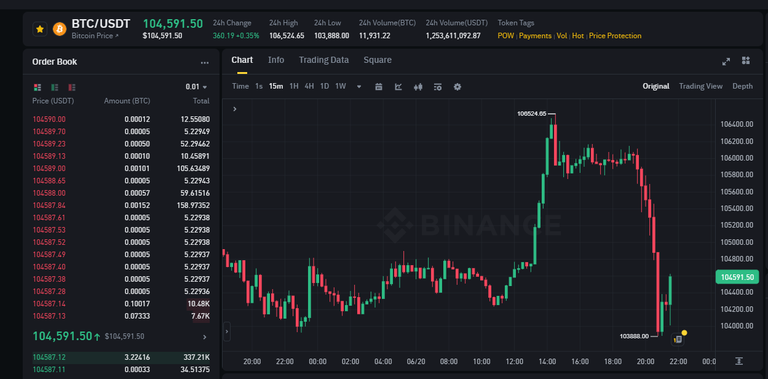Expand the chart to fullscreen
The width and height of the screenshot is (768, 379).
tap(726, 61)
